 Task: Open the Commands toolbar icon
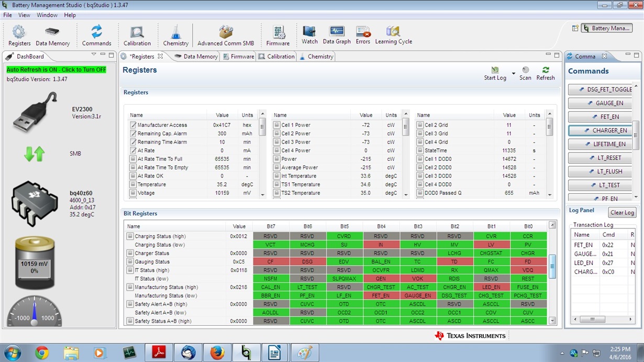tap(96, 36)
